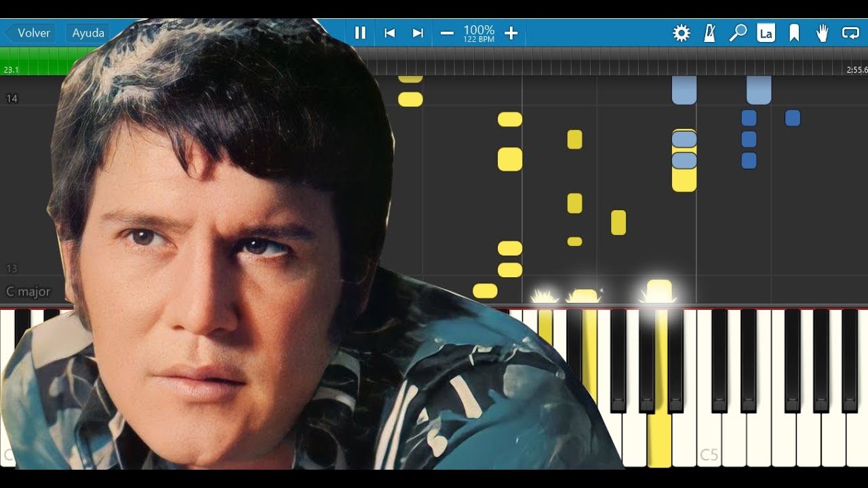The image size is (868, 488).
Task: Click the Volver back button
Action: click(30, 33)
